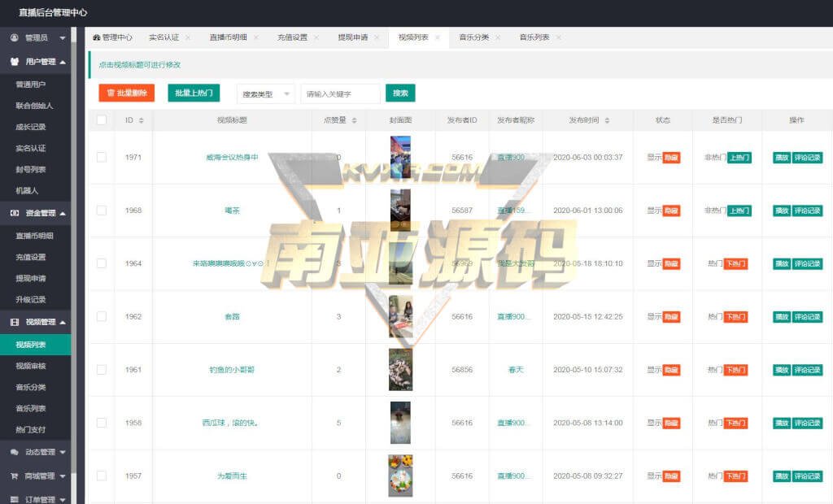Viewport: 833px width, 504px height.
Task: Click the 管理员 user icon in sidebar
Action: 15,37
